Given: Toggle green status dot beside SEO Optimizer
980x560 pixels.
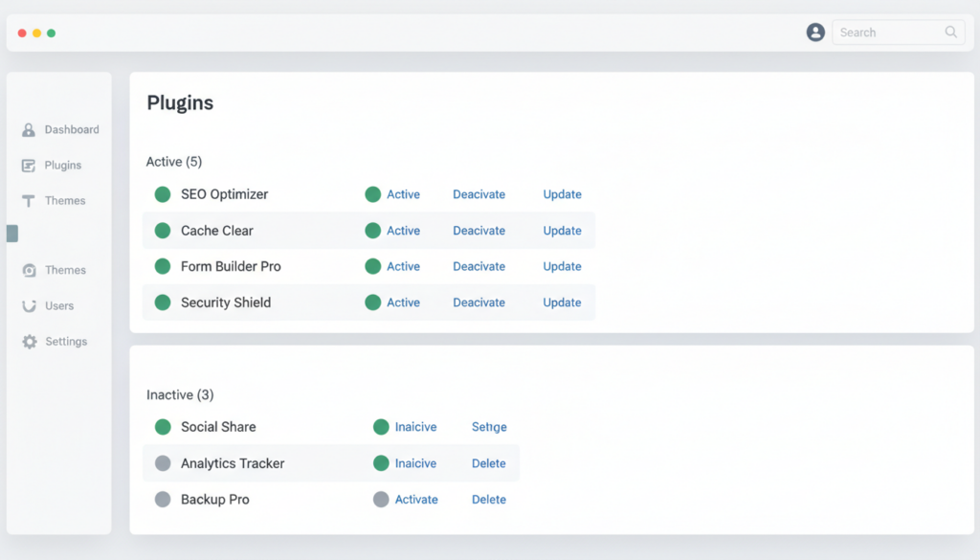Looking at the screenshot, I should (x=163, y=194).
